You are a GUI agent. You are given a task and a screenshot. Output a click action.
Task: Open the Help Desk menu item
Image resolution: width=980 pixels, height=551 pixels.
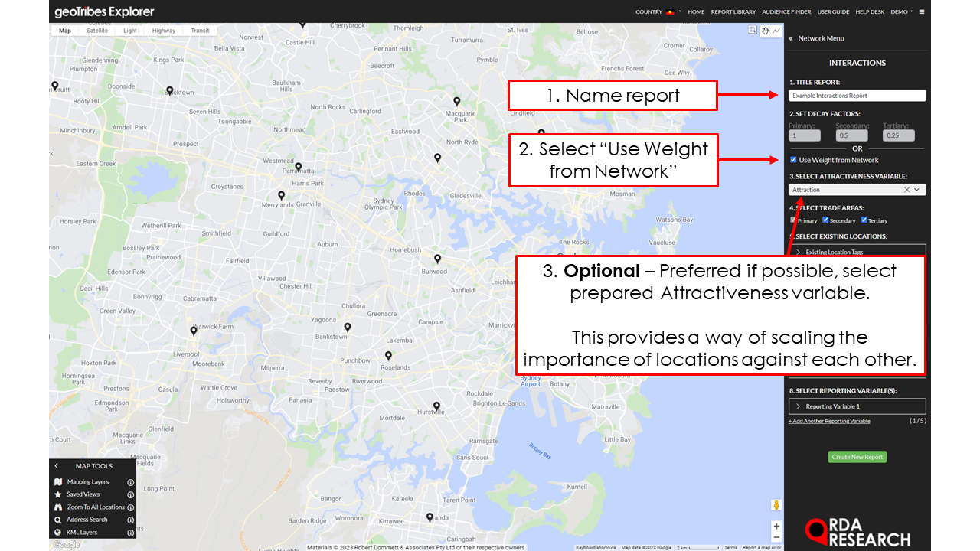click(x=870, y=11)
